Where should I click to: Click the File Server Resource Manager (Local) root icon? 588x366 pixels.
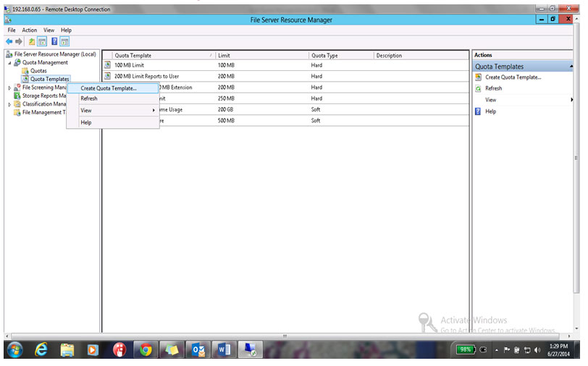(9, 54)
